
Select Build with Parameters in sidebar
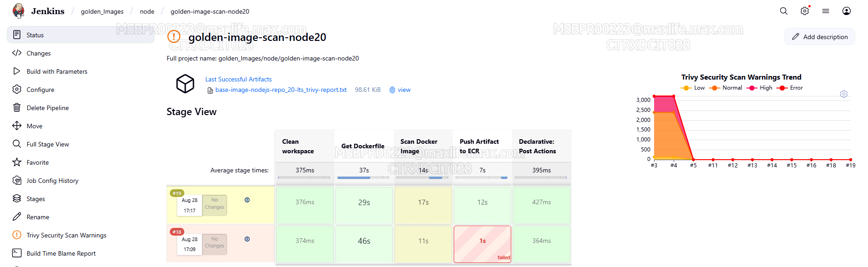click(57, 71)
